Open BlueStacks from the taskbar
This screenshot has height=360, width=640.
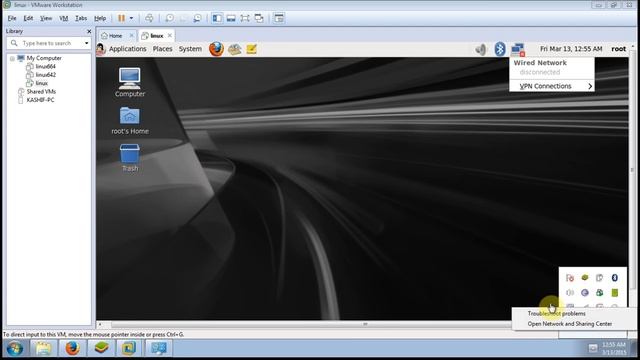[101, 348]
